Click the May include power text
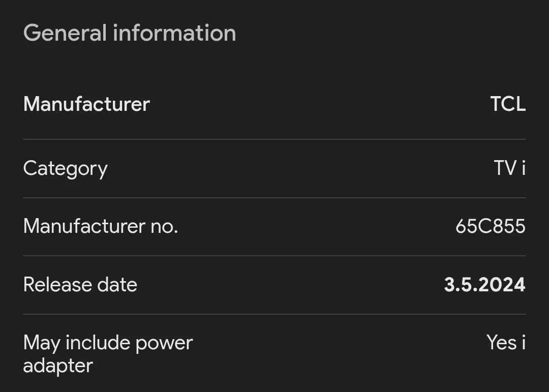 coord(108,343)
